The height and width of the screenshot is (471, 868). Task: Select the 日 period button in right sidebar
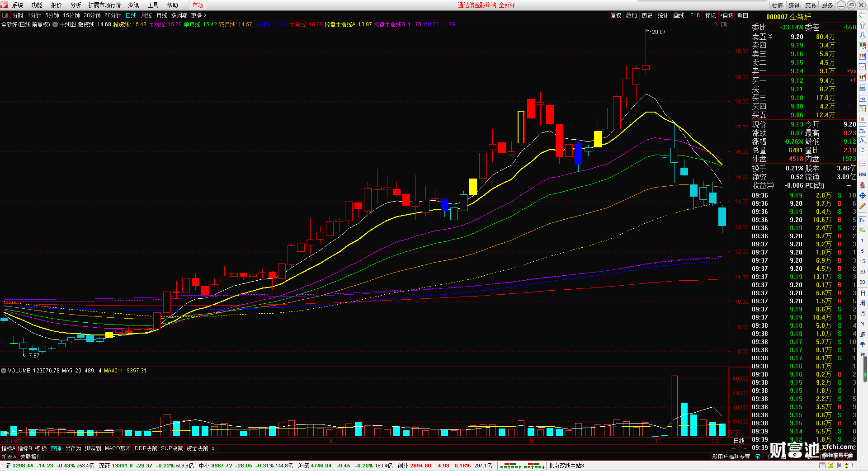(863, 293)
